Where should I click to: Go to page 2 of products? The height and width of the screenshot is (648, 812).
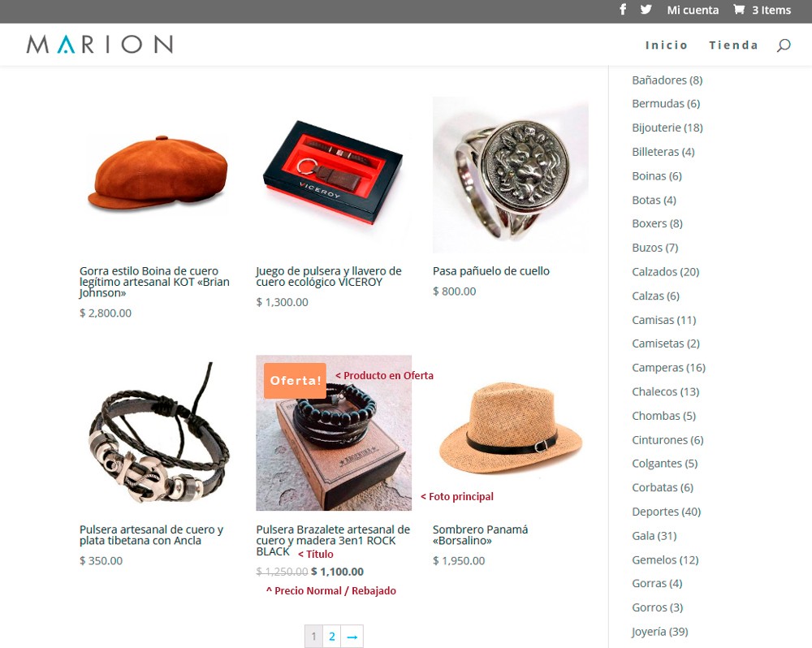[x=332, y=636]
